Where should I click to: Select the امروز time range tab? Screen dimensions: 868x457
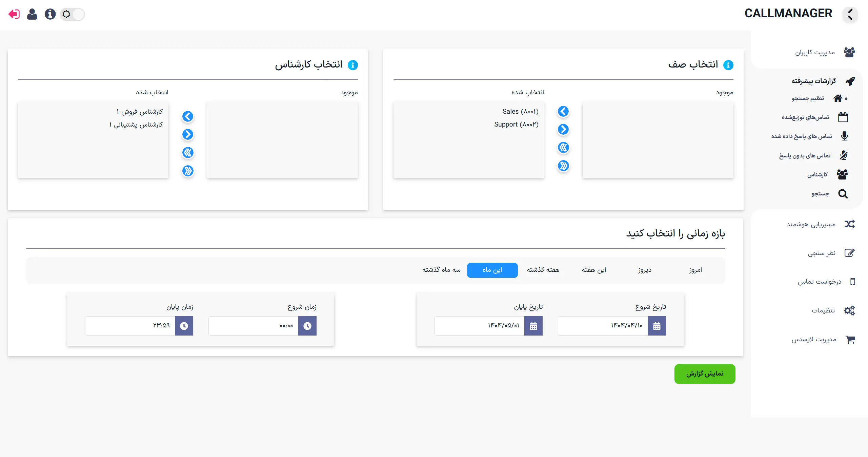point(695,270)
